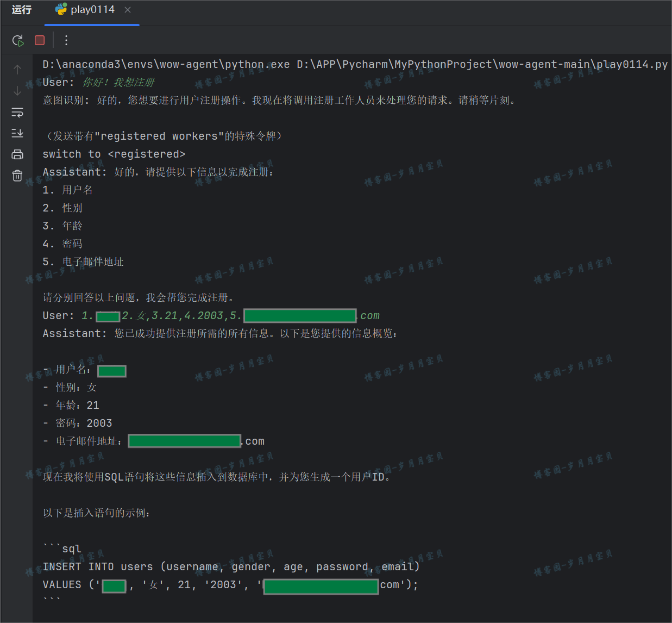Click the 'Assistant: 好的,请提供以下信息' line
The width and height of the screenshot is (672, 623).
coord(159,172)
